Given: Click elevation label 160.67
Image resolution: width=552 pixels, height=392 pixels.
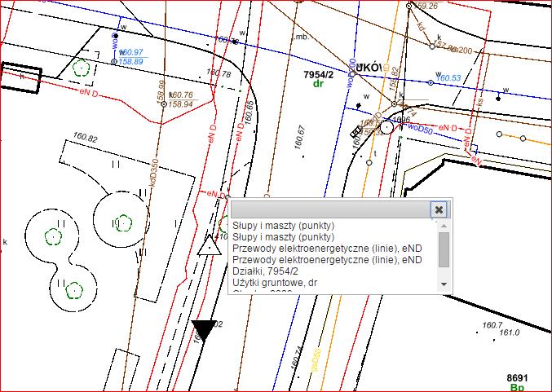Looking at the screenshot, I should pyautogui.click(x=300, y=138).
